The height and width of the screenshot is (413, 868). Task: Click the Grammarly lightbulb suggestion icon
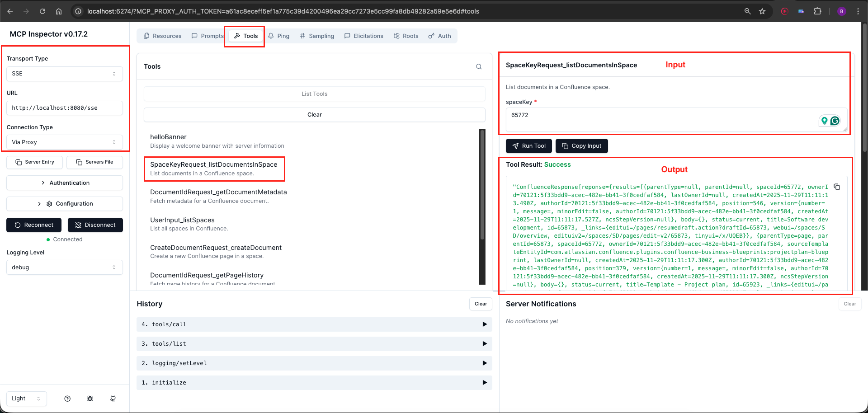[x=824, y=120]
